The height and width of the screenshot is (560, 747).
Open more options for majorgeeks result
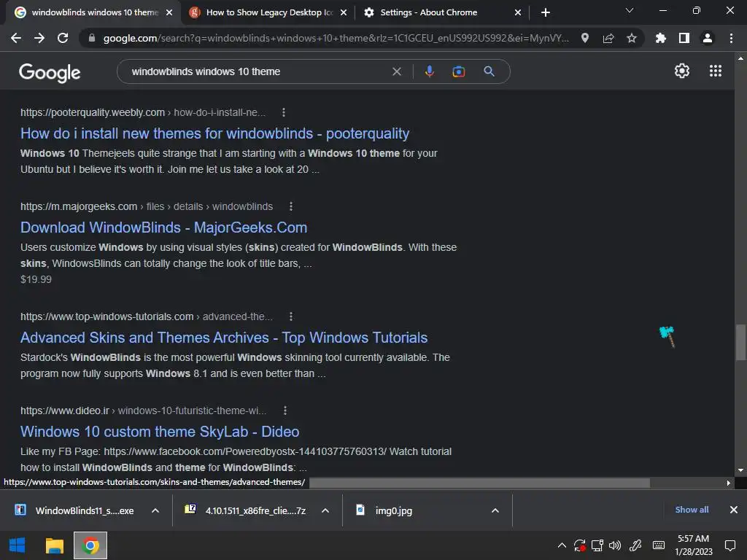point(291,206)
